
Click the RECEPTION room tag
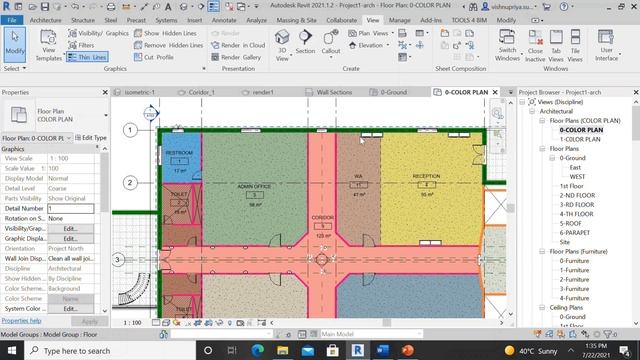(x=427, y=184)
